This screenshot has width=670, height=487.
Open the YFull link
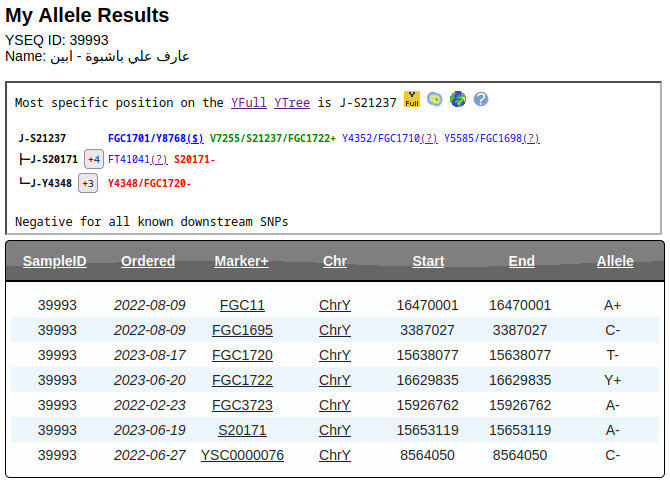[249, 103]
